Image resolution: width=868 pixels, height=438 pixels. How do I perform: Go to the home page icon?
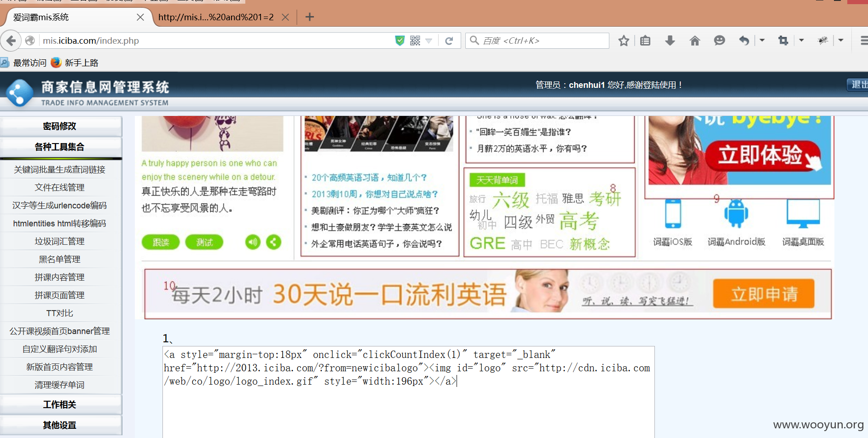pyautogui.click(x=695, y=40)
